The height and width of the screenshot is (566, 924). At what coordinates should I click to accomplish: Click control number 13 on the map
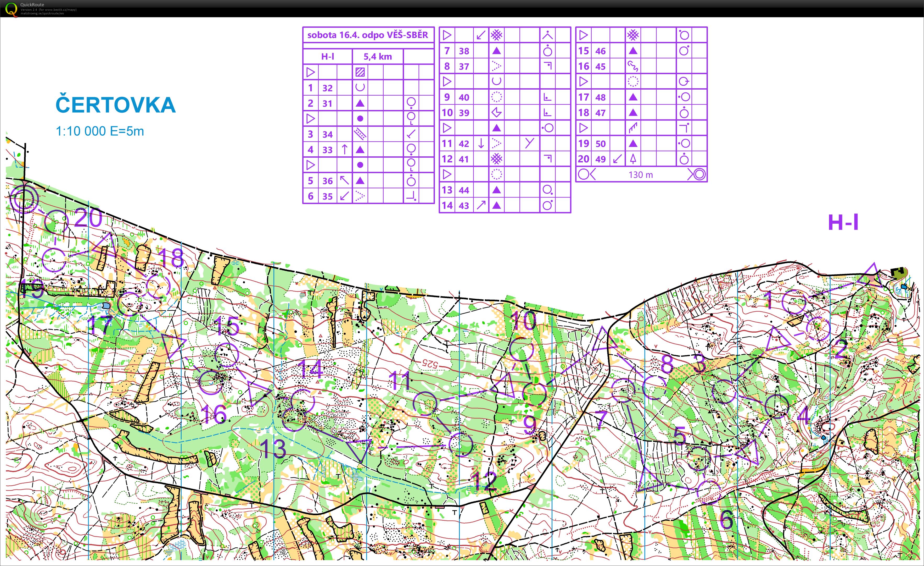click(x=273, y=448)
